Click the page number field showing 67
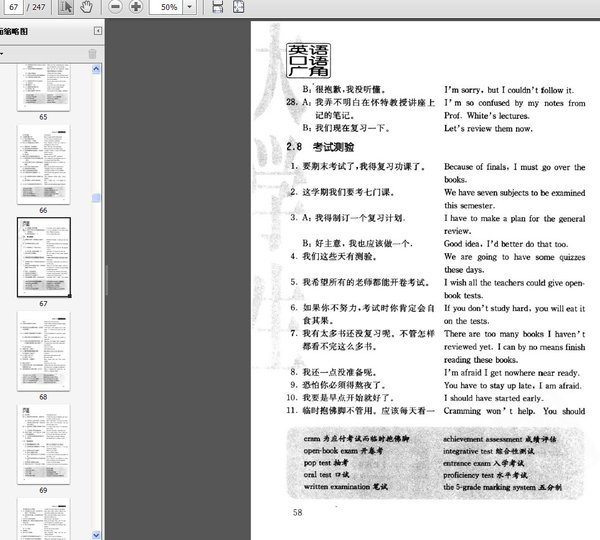The width and height of the screenshot is (600, 540). click(x=13, y=7)
